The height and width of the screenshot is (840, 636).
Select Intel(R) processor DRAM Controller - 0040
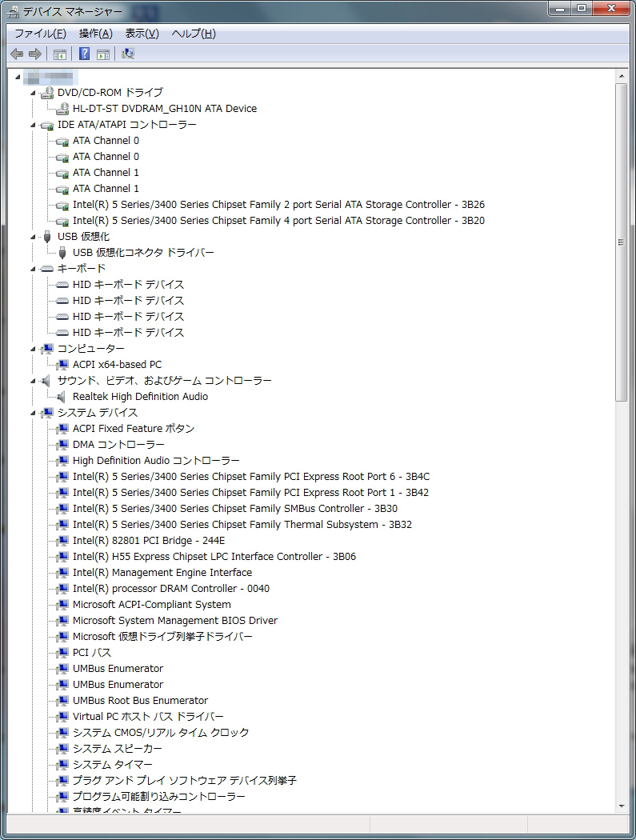(171, 589)
